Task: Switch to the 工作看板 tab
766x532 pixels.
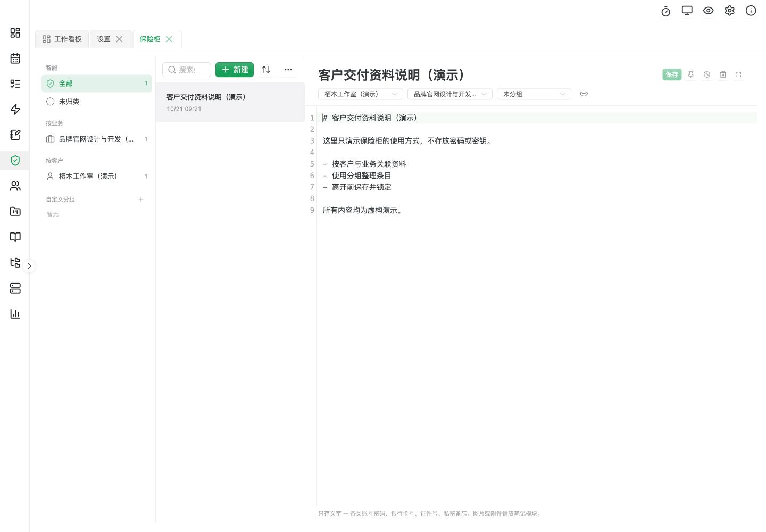Action: click(62, 39)
